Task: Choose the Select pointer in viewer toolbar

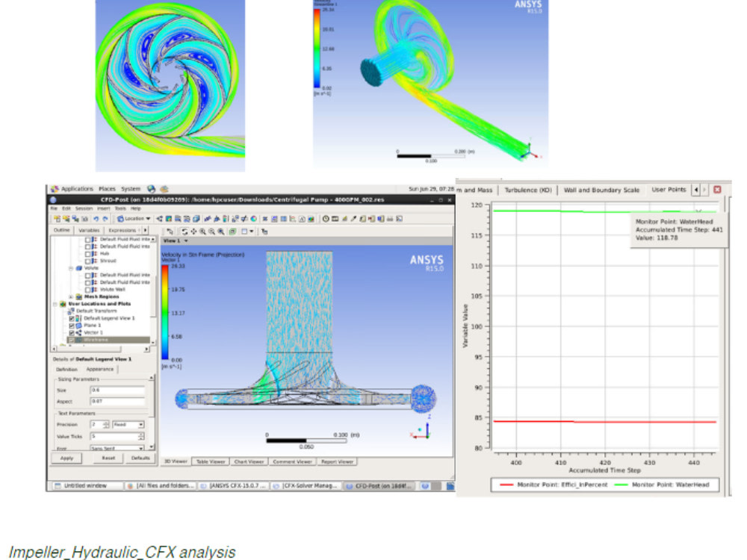Action: click(170, 231)
